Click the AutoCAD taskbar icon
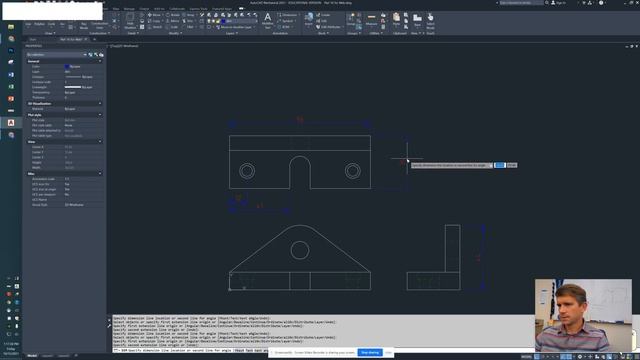 pyautogui.click(x=11, y=122)
